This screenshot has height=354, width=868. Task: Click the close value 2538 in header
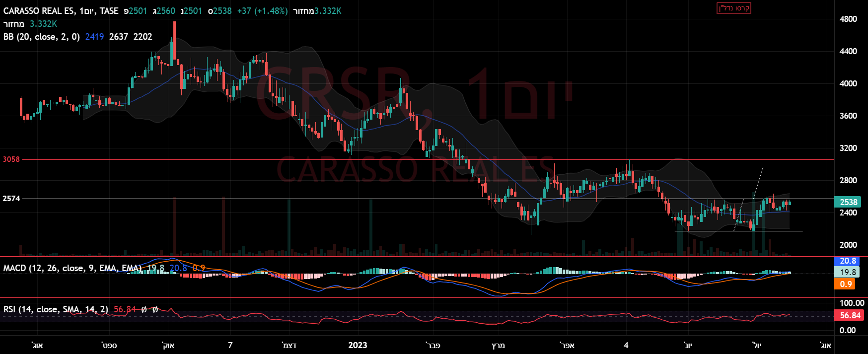(222, 11)
